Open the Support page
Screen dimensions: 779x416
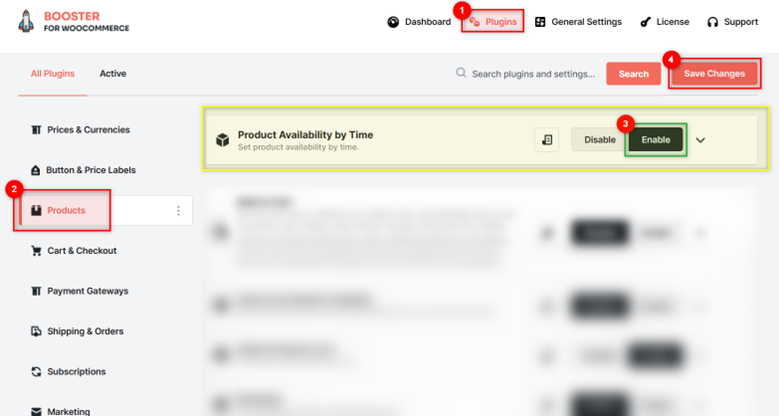tap(732, 22)
